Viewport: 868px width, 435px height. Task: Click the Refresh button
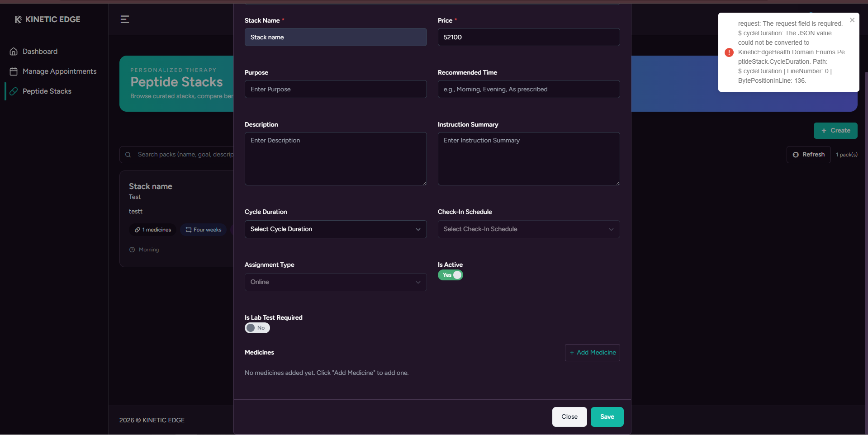click(x=808, y=155)
